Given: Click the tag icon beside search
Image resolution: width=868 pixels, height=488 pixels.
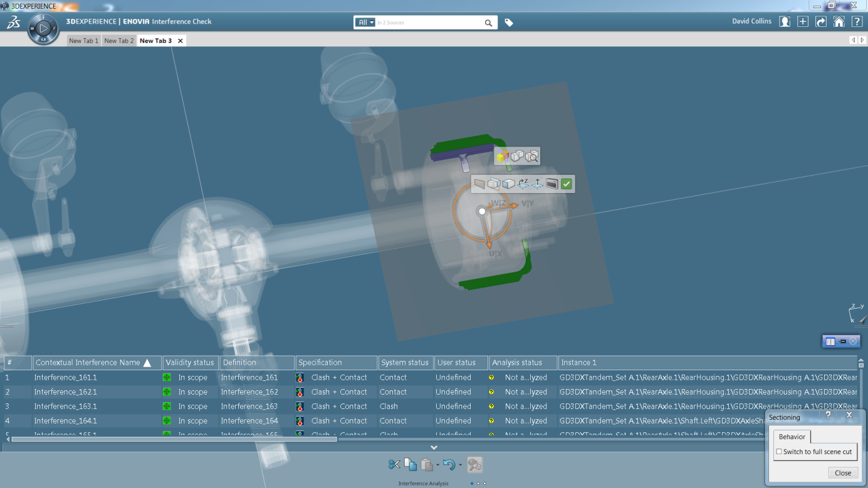Looking at the screenshot, I should point(509,23).
